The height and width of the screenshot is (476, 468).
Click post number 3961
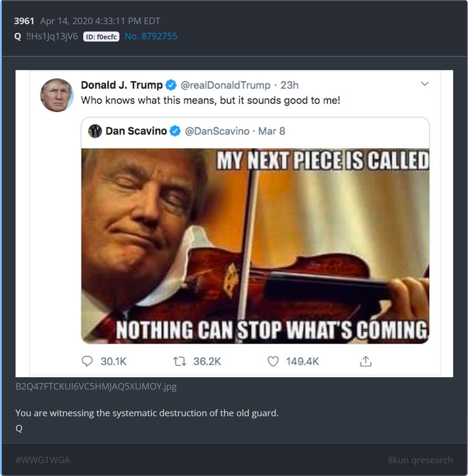24,21
